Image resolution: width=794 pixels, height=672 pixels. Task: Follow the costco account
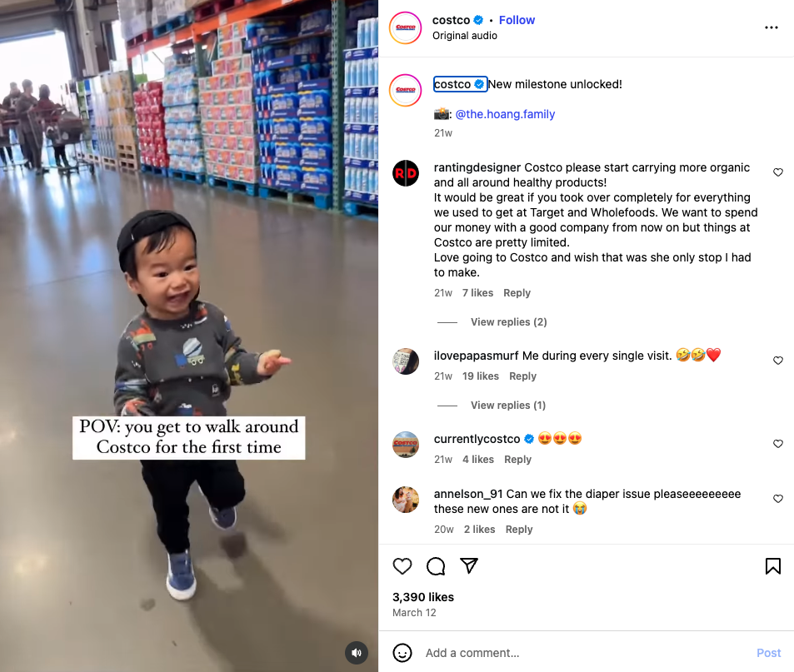coord(517,20)
